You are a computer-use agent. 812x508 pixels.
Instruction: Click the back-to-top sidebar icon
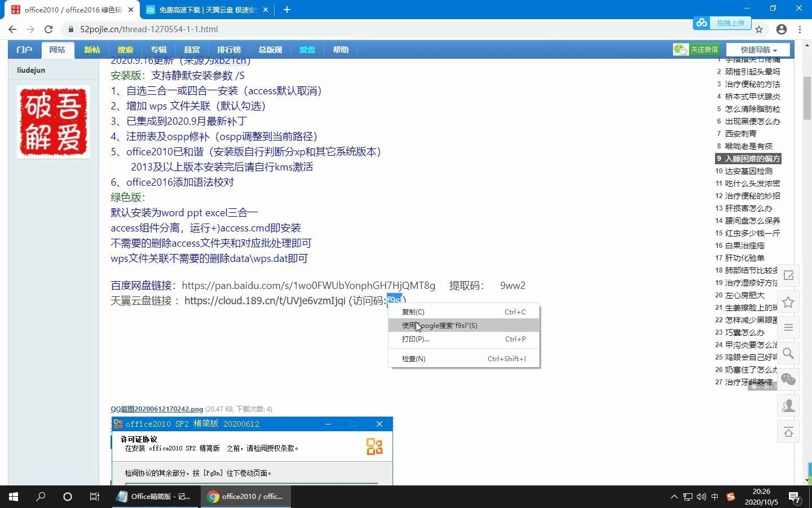pos(788,432)
